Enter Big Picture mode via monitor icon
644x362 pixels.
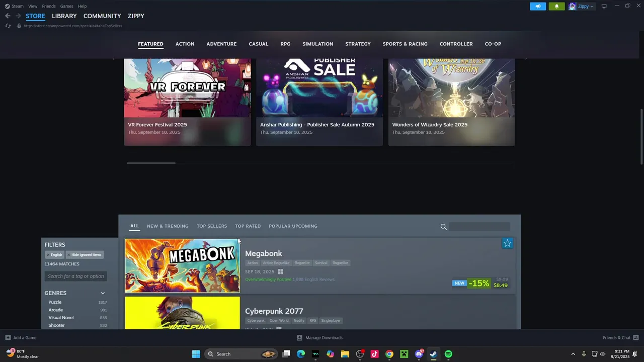tap(604, 6)
